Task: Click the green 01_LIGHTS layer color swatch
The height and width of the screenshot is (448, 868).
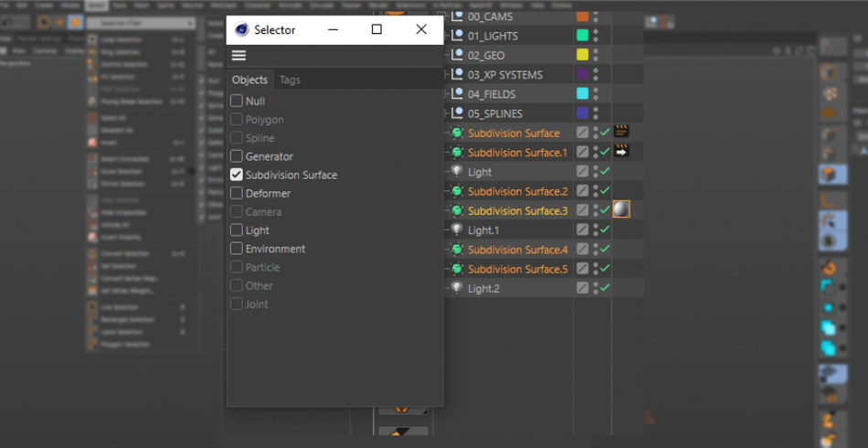Action: pyautogui.click(x=582, y=36)
